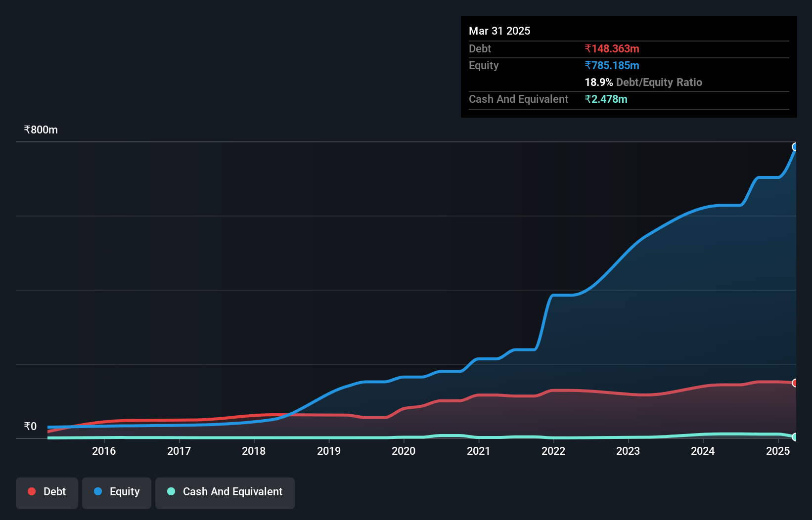Click the 2017 x-axis label
This screenshot has width=812, height=520.
click(179, 451)
